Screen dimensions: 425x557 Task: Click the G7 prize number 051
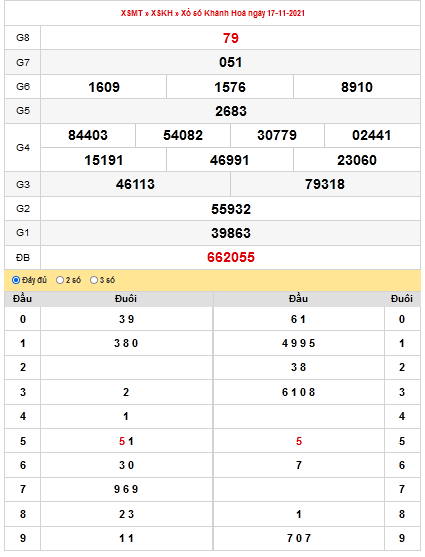tap(231, 63)
